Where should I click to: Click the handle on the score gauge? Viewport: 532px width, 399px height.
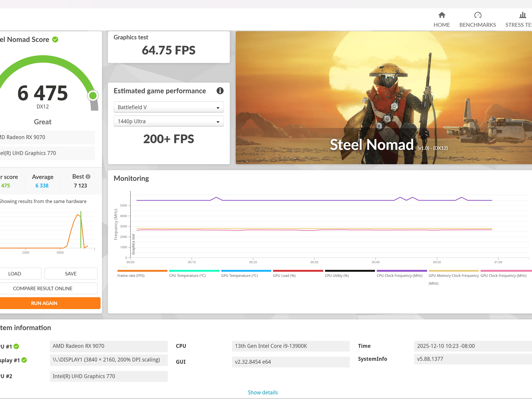coord(93,96)
